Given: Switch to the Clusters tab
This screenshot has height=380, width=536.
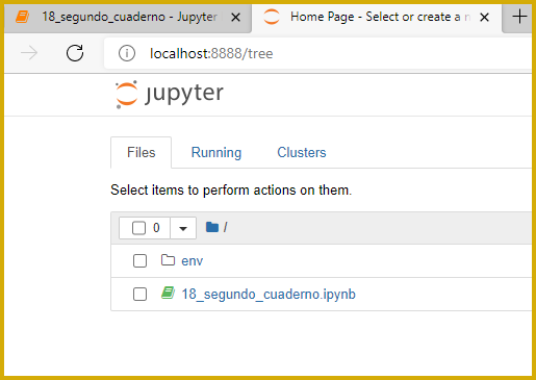Looking at the screenshot, I should point(302,152).
